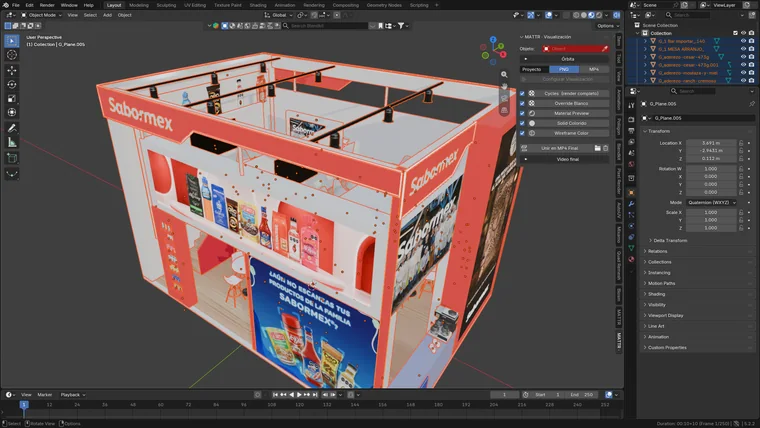
Task: Switch to the Shading workspace tab
Action: (x=258, y=5)
